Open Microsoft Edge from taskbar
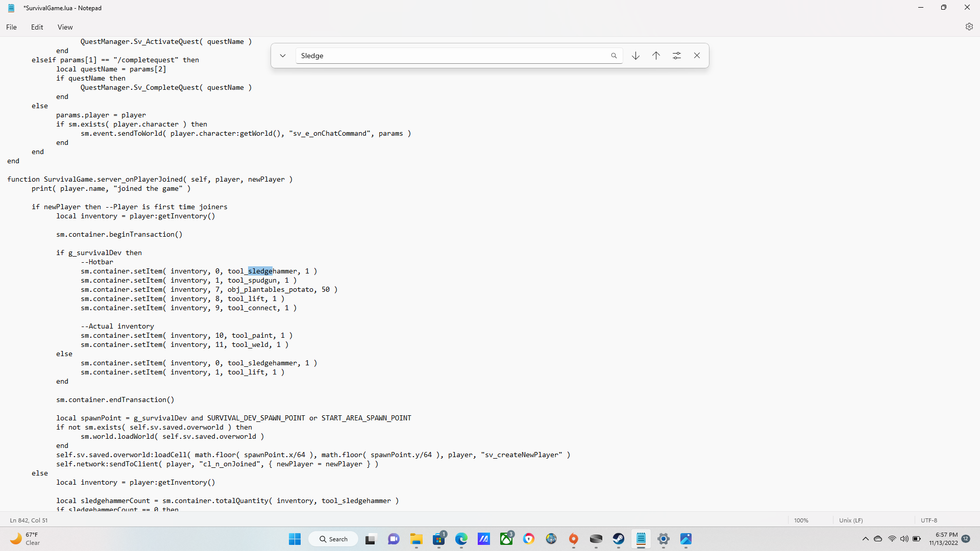 (x=461, y=539)
